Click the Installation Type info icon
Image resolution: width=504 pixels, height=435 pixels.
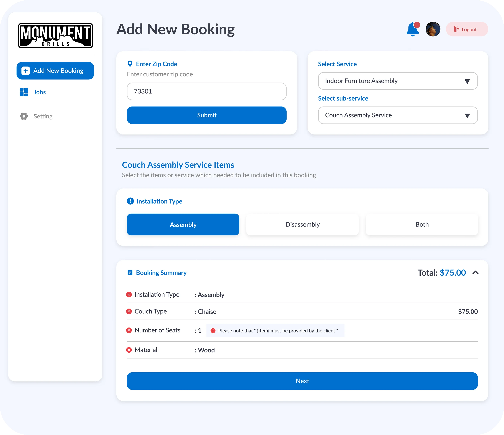tap(130, 201)
